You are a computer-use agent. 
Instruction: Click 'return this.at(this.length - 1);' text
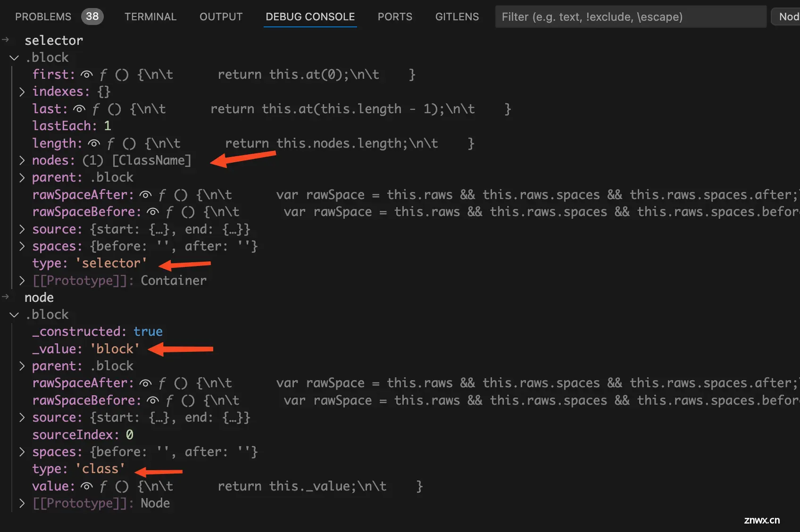(x=328, y=109)
